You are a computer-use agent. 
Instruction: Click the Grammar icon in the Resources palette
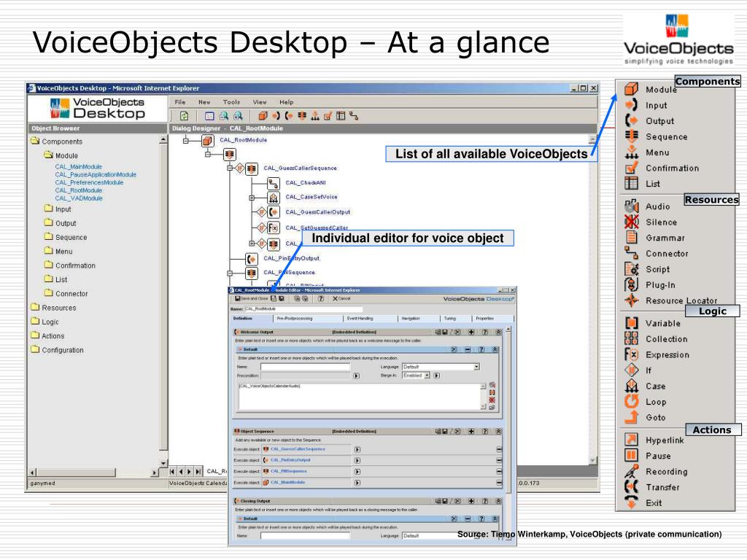coord(631,237)
